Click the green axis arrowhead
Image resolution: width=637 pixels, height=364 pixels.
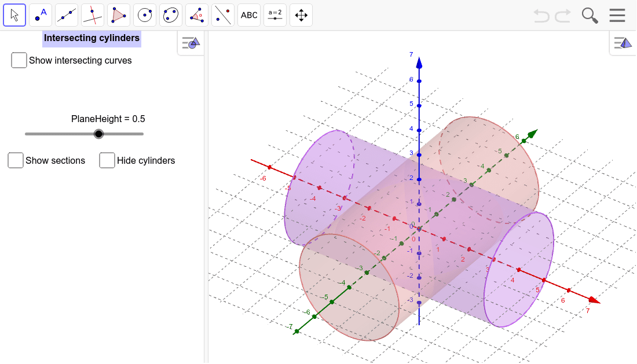[533, 134]
